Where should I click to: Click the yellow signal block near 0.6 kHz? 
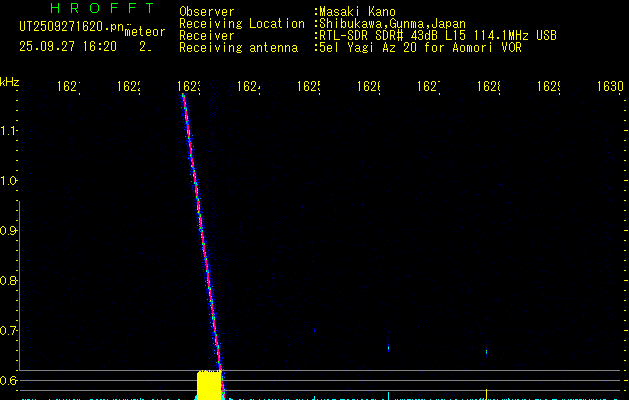pos(208,385)
